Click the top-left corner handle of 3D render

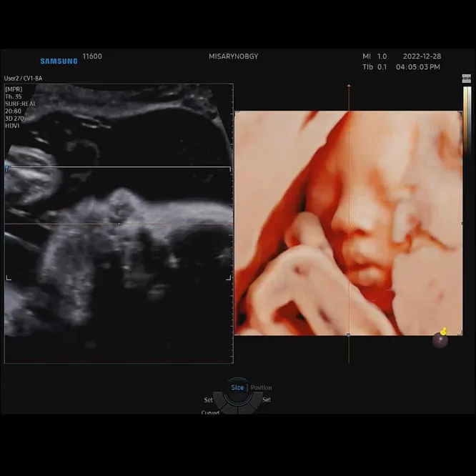click(237, 113)
